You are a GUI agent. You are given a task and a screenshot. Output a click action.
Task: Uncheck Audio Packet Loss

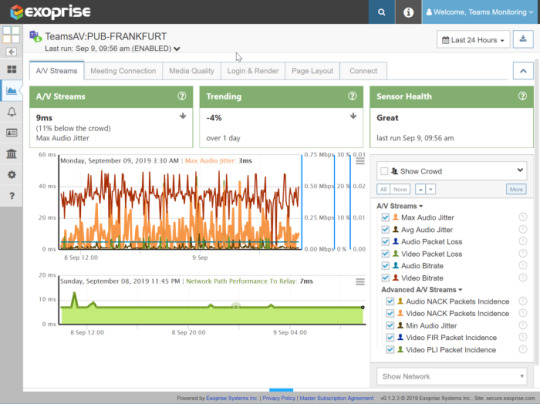click(385, 241)
